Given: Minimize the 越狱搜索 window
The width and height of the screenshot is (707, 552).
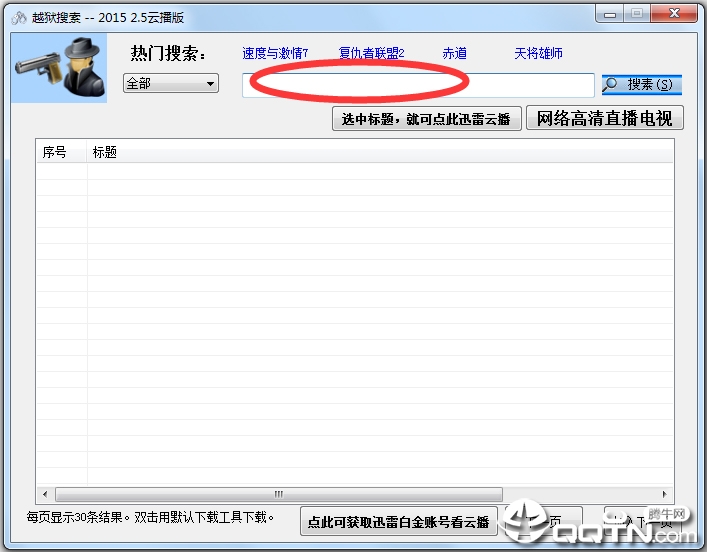Looking at the screenshot, I should (x=610, y=14).
